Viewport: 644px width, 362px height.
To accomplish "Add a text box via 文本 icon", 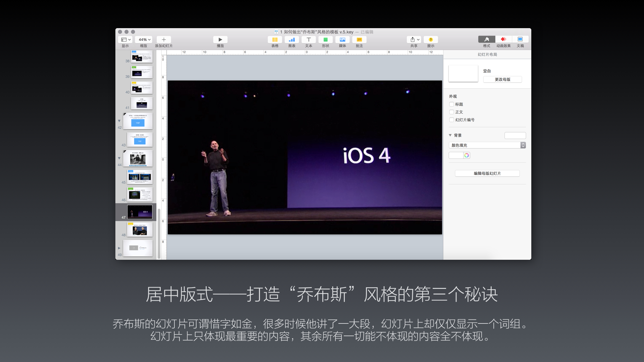I will pyautogui.click(x=309, y=40).
